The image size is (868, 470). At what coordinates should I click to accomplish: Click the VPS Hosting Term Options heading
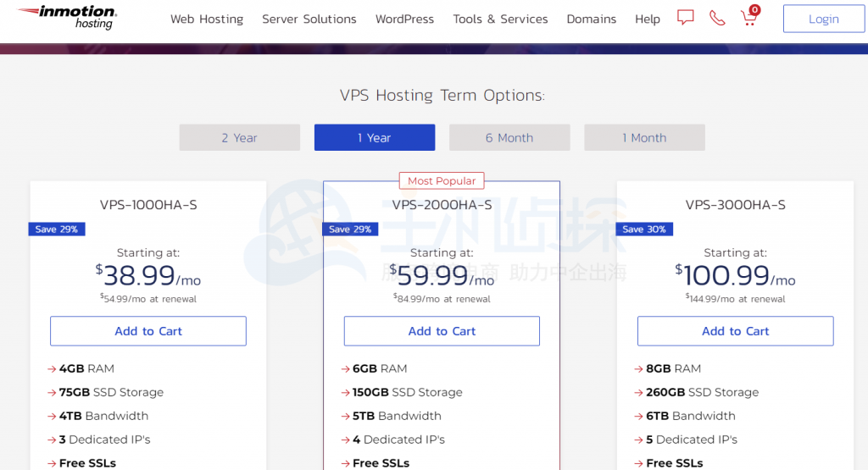click(x=442, y=95)
